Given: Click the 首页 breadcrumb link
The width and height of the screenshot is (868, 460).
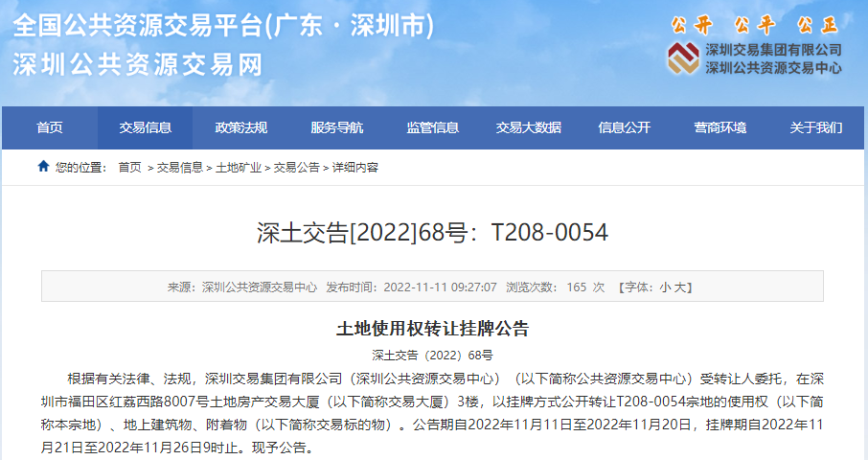Looking at the screenshot, I should click(129, 168).
